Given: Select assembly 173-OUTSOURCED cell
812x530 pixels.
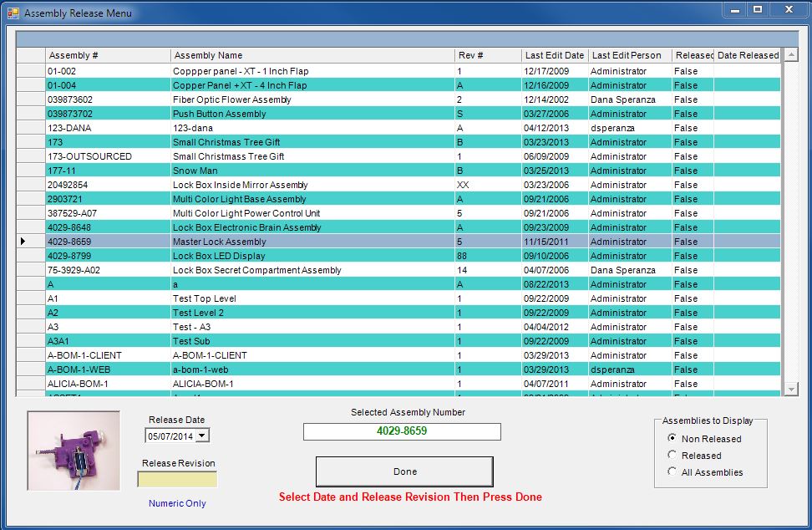Looking at the screenshot, I should [108, 156].
